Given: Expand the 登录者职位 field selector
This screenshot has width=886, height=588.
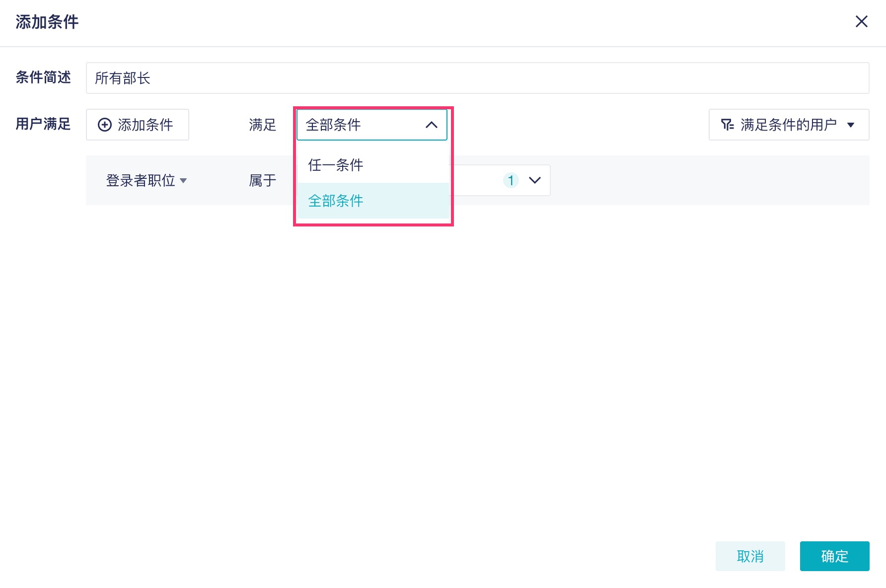Looking at the screenshot, I should [x=141, y=180].
